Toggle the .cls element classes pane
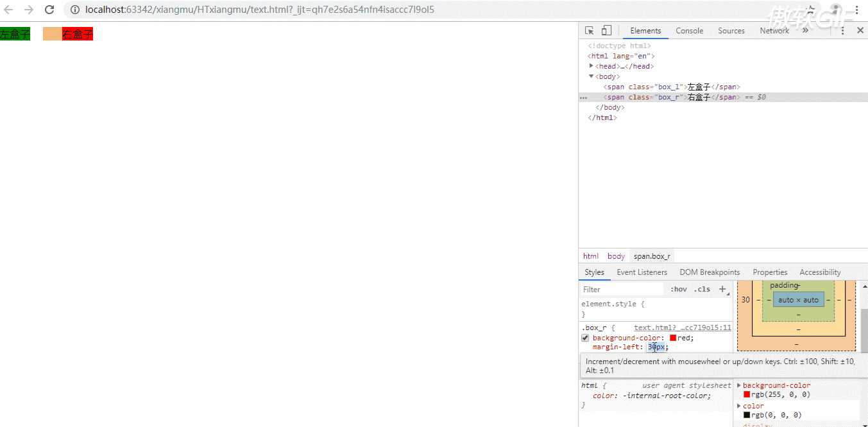The image size is (868, 427). coord(702,290)
